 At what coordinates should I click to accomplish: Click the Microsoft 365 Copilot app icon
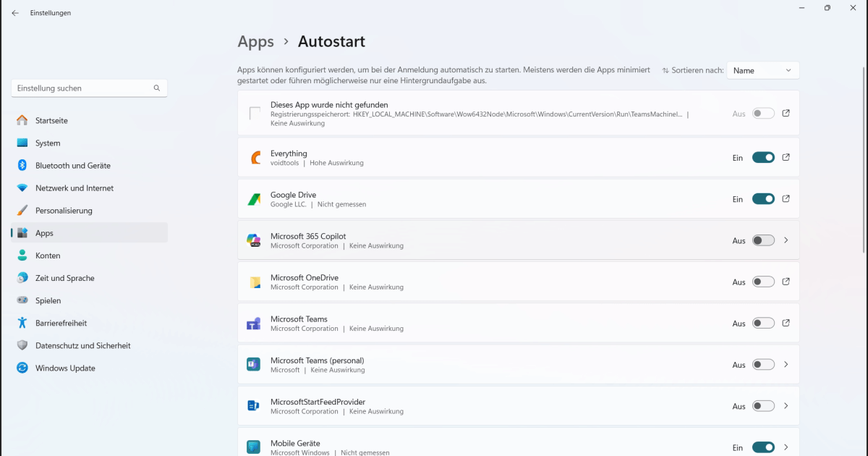[255, 240]
